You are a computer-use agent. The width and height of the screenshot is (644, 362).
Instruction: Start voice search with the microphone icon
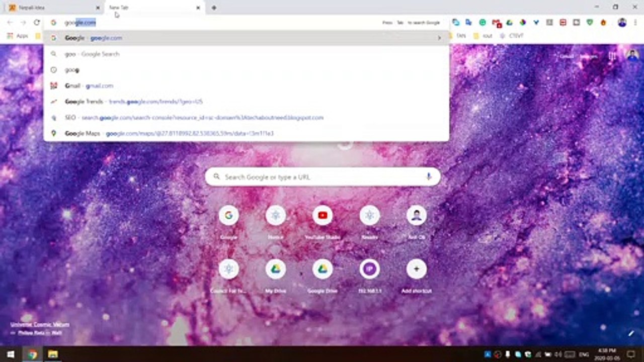pyautogui.click(x=429, y=176)
